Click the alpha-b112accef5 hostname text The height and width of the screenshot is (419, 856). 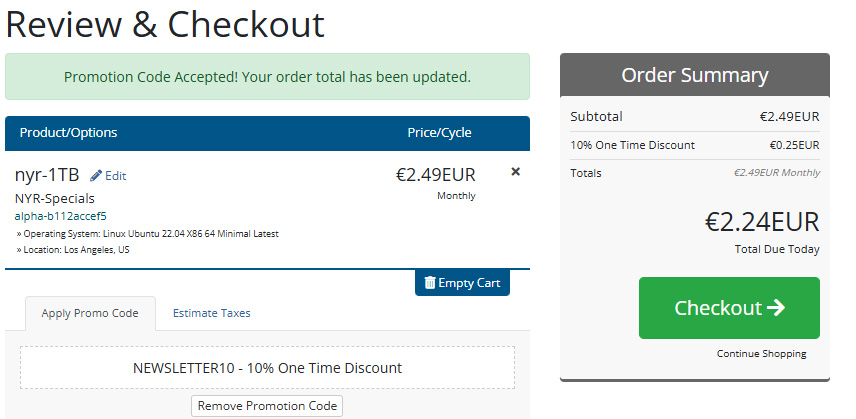(61, 215)
